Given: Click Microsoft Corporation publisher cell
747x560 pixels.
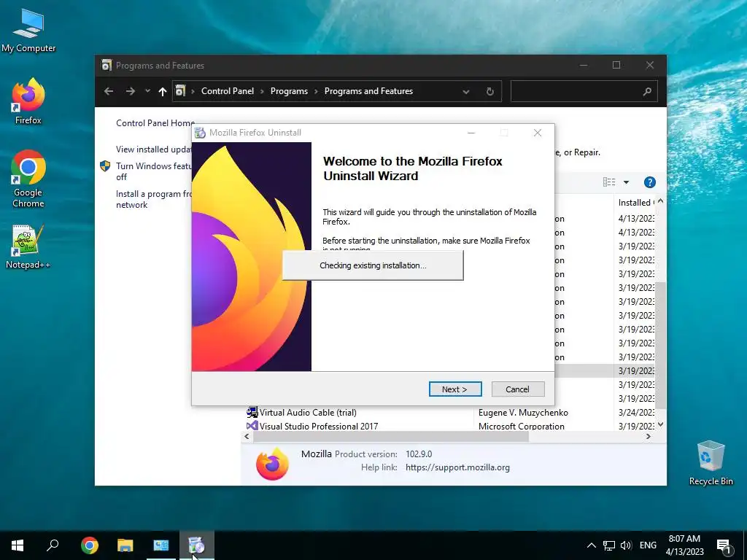Looking at the screenshot, I should click(521, 426).
